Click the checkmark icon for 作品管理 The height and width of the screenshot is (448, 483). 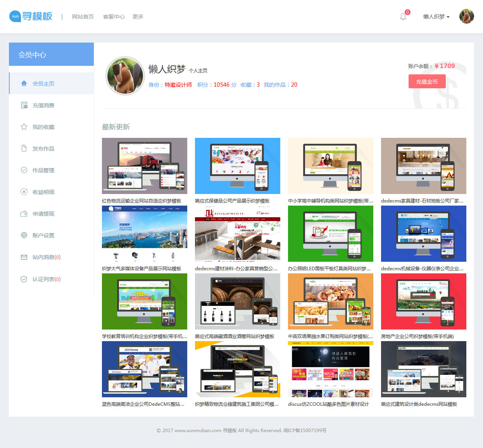pyautogui.click(x=24, y=170)
